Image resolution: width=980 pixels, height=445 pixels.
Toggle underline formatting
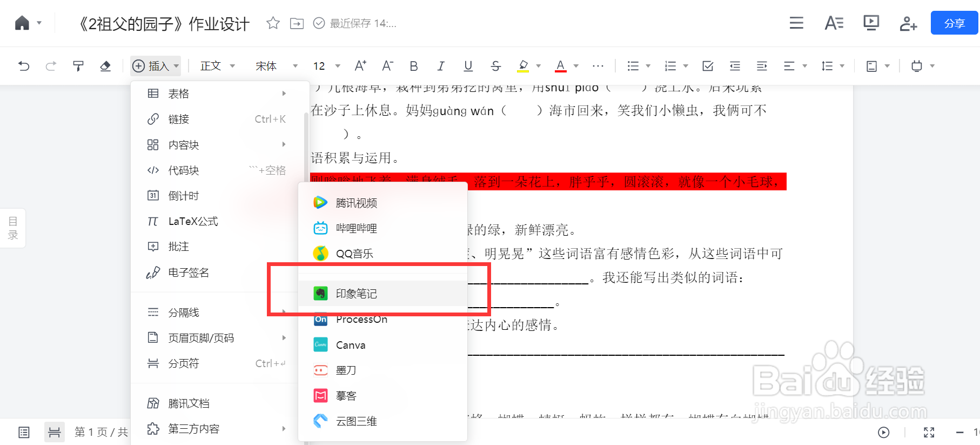(x=468, y=66)
